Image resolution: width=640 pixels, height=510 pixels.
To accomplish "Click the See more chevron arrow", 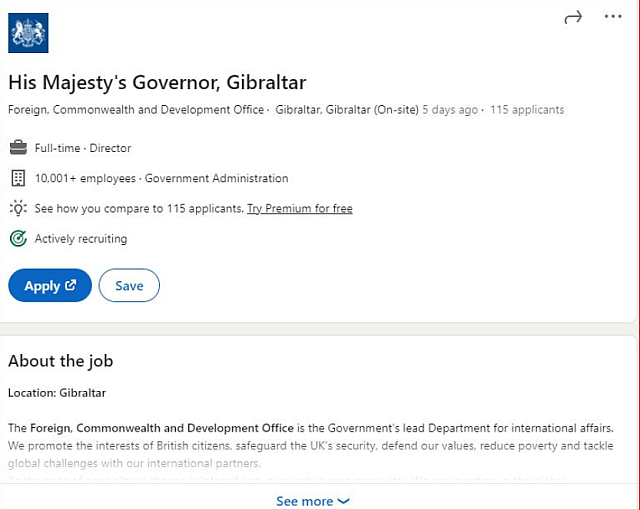I will pyautogui.click(x=344, y=501).
